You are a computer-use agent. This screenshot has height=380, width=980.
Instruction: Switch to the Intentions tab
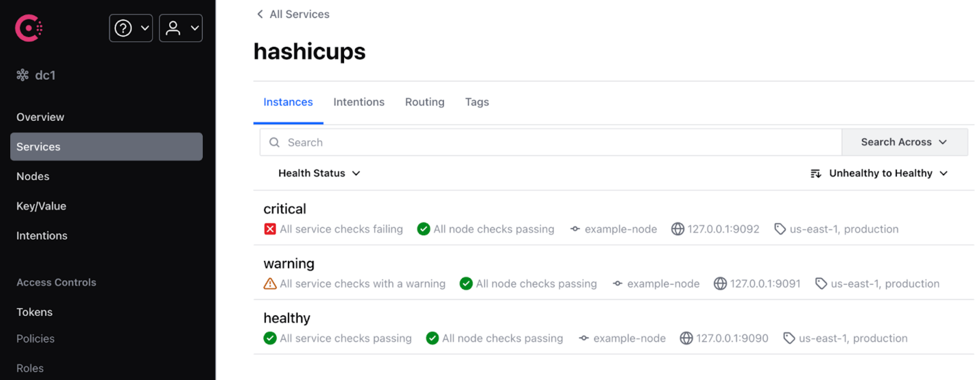tap(359, 102)
